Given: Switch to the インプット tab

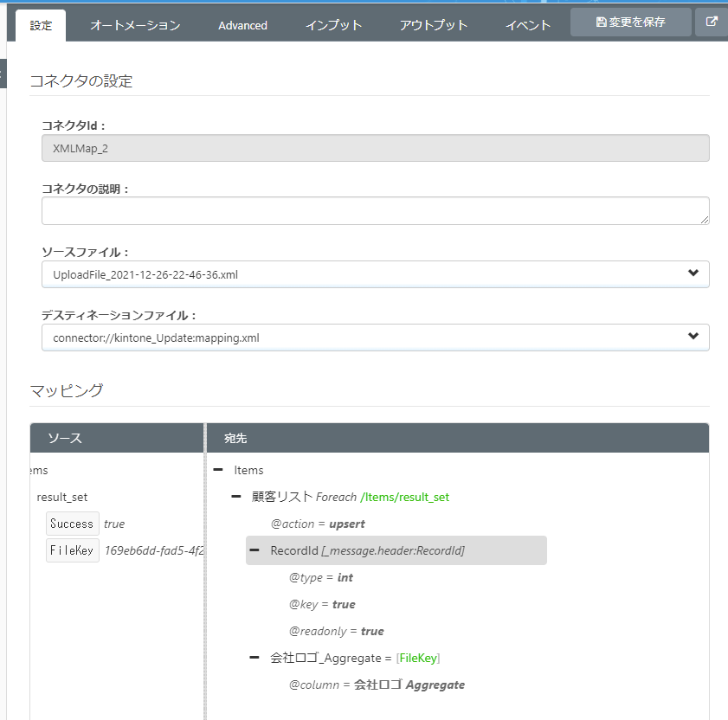Looking at the screenshot, I should point(333,25).
